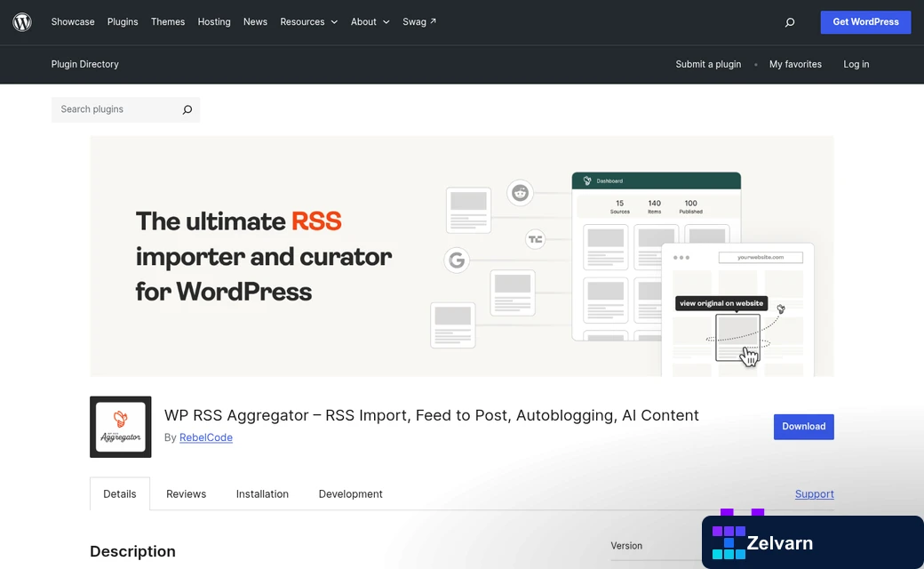Open My favorites link
The height and width of the screenshot is (569, 924).
coord(795,64)
